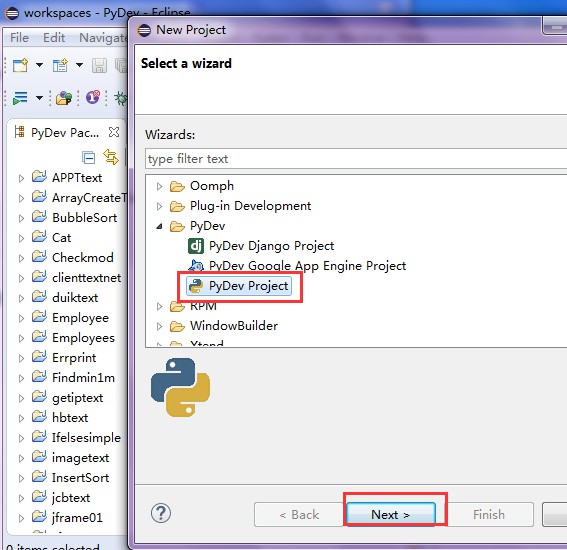Expand the BubbleSort project
Image resolution: width=567 pixels, height=550 pixels.
[21, 218]
